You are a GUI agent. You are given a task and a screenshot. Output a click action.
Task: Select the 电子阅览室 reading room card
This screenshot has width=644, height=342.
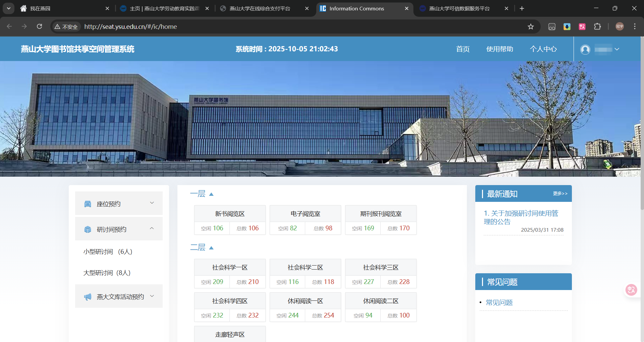pyautogui.click(x=305, y=214)
